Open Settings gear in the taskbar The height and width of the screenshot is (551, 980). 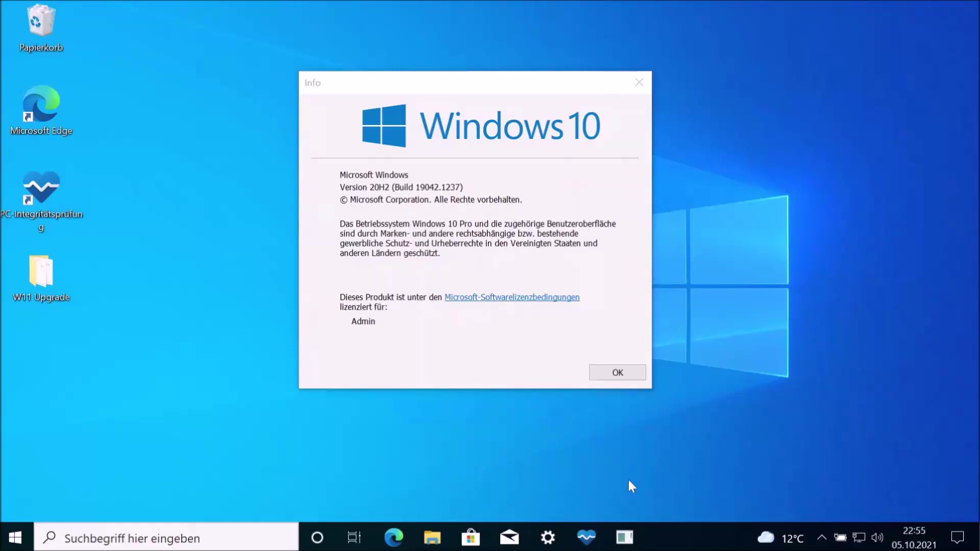(x=548, y=537)
